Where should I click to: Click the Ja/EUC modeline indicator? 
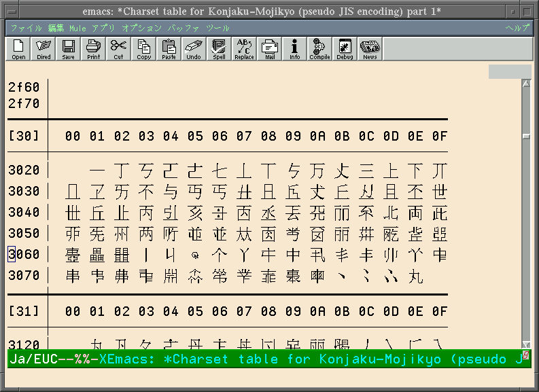tap(34, 359)
